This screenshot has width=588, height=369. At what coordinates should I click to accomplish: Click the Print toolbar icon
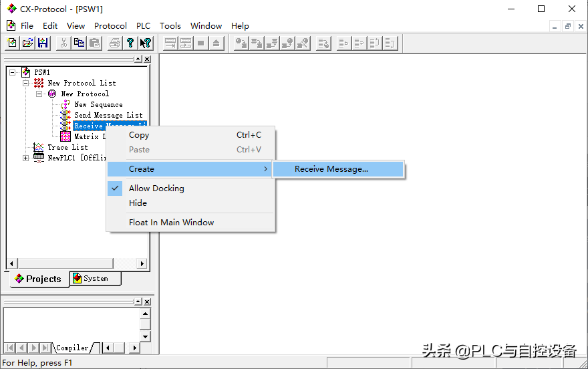(x=114, y=43)
